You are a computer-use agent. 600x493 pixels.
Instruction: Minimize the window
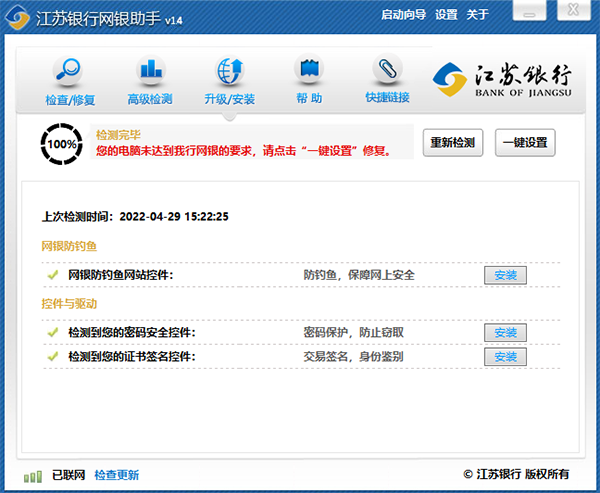coord(530,11)
